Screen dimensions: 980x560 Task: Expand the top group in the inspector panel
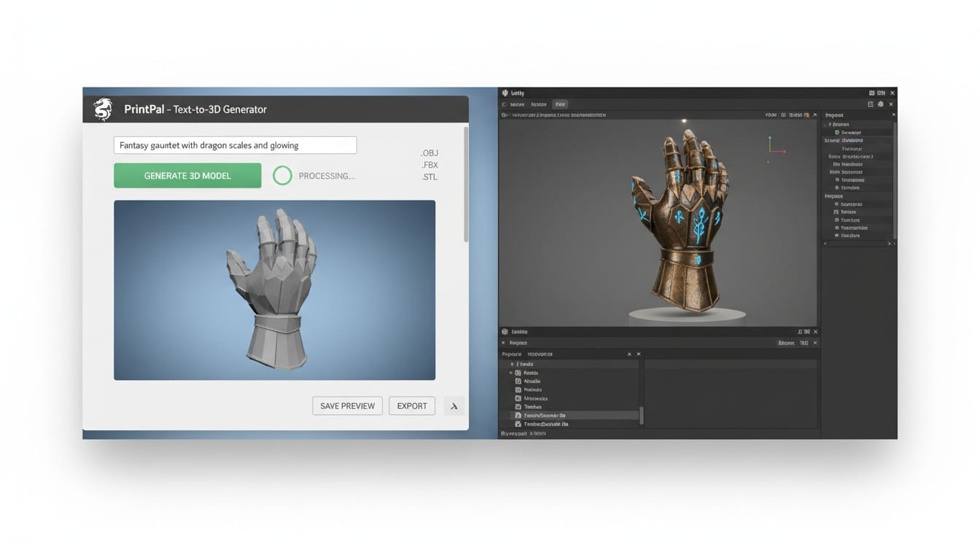click(x=830, y=125)
